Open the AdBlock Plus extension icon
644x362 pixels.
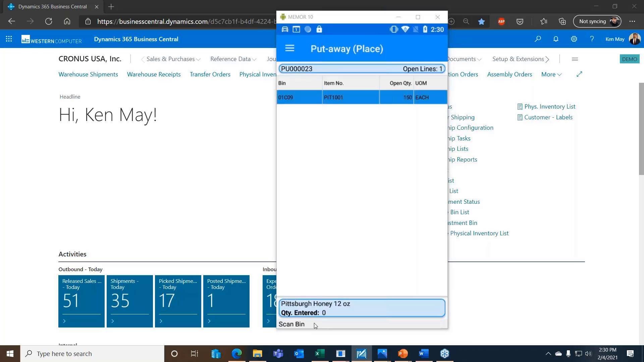[x=501, y=21]
